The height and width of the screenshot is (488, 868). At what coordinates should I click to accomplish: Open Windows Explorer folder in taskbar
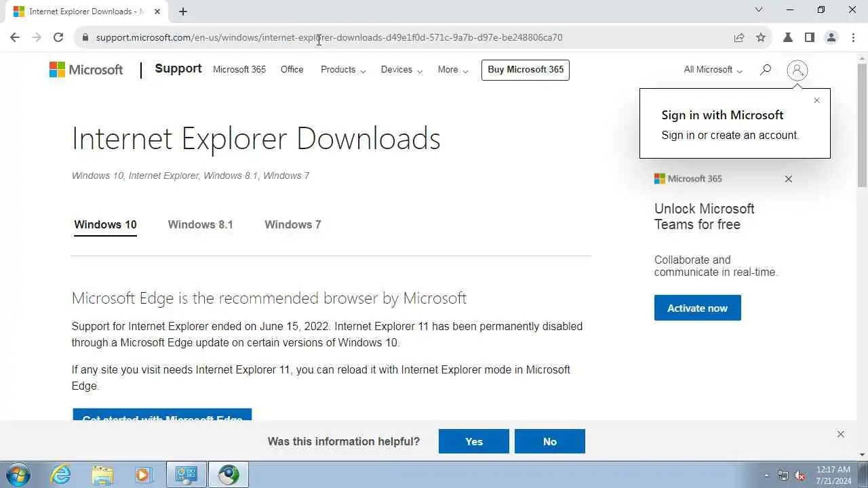coord(102,474)
